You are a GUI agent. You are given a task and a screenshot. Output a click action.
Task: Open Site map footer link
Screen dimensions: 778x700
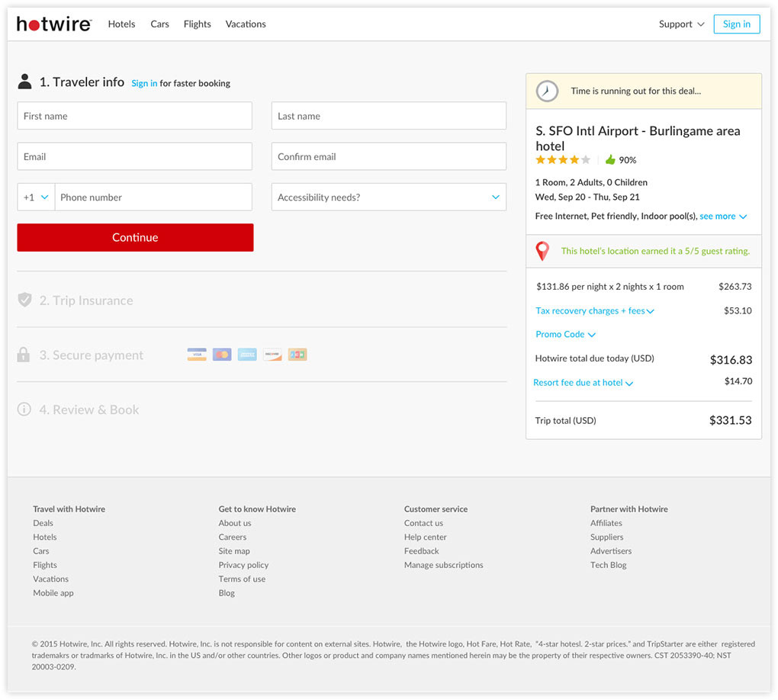click(234, 551)
